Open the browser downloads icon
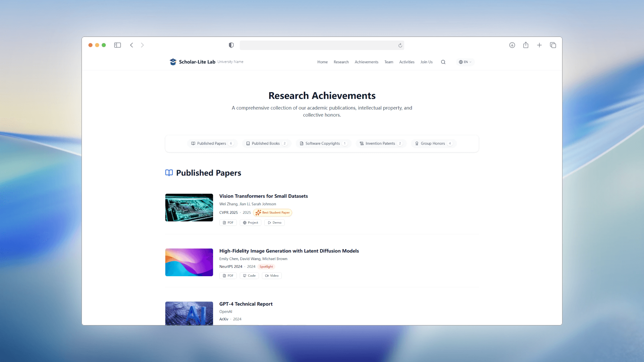The image size is (644, 362). (512, 45)
